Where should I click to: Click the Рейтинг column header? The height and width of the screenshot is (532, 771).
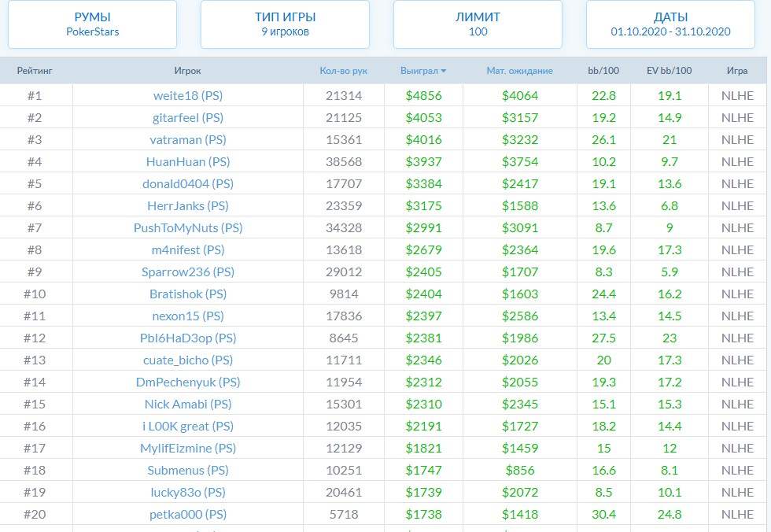click(35, 71)
